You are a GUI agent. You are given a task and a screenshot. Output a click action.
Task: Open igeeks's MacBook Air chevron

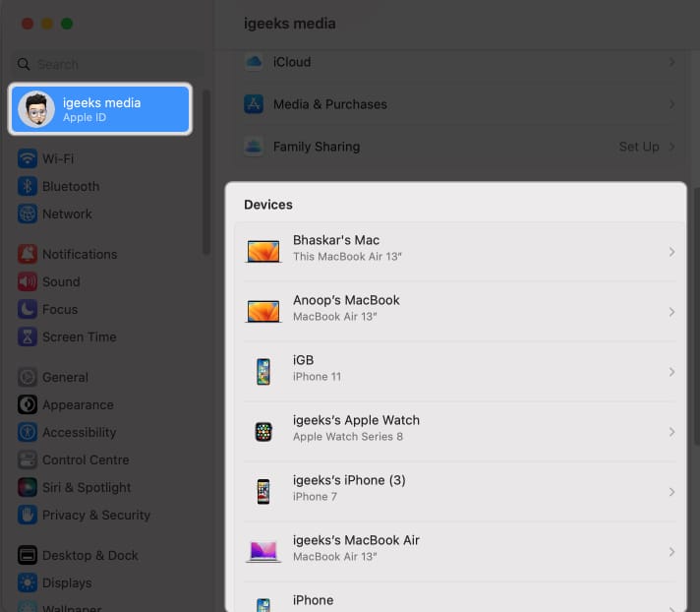click(671, 552)
